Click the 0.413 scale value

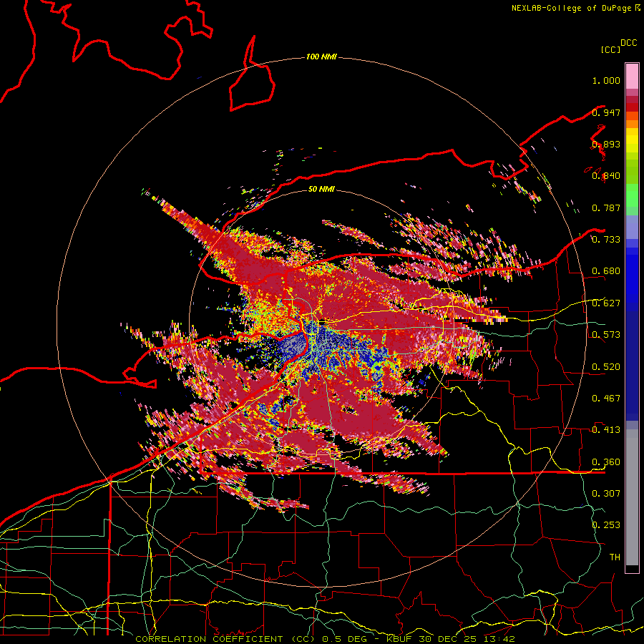click(606, 430)
